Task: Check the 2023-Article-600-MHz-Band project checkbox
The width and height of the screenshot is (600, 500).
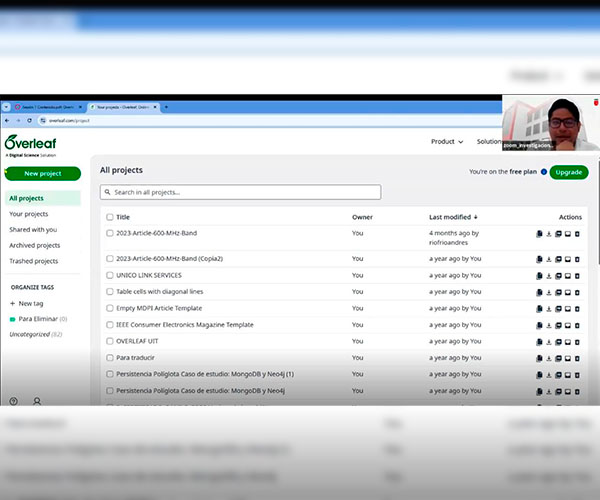Action: tap(110, 233)
